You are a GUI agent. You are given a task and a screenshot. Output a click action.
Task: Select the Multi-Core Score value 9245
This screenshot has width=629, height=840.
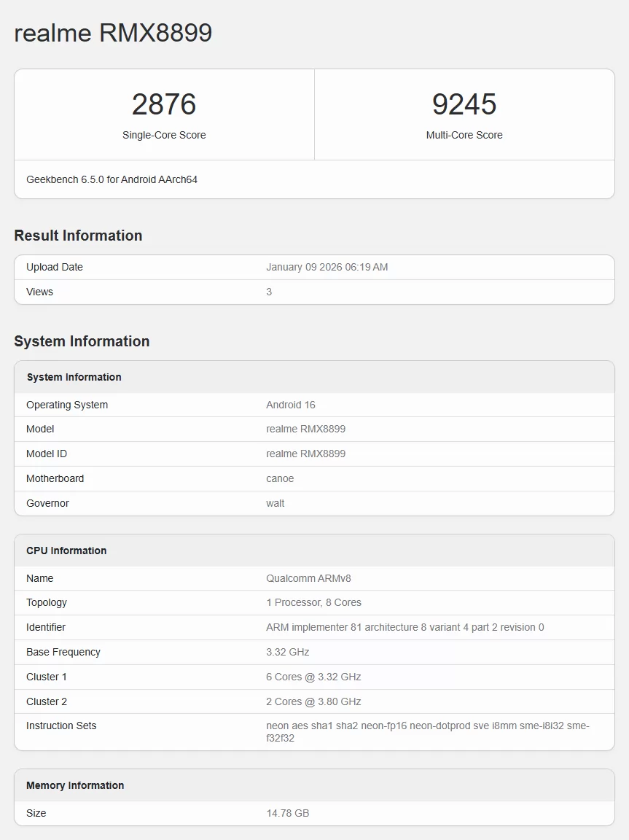[464, 104]
